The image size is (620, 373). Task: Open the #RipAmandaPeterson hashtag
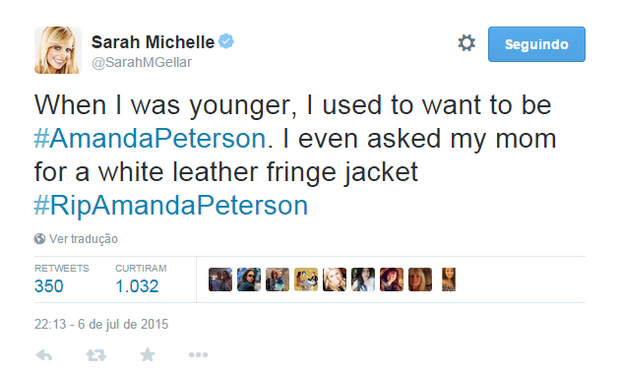coord(171,206)
